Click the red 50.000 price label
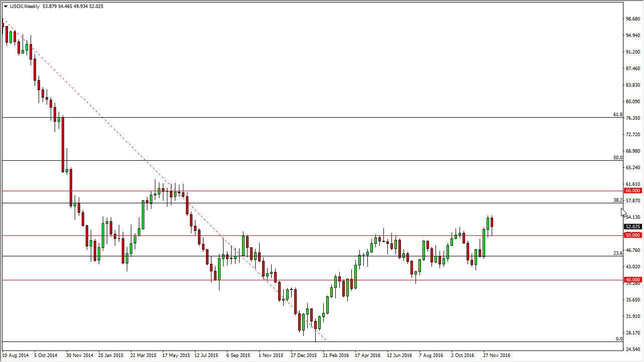The width and height of the screenshot is (644, 362). [632, 235]
